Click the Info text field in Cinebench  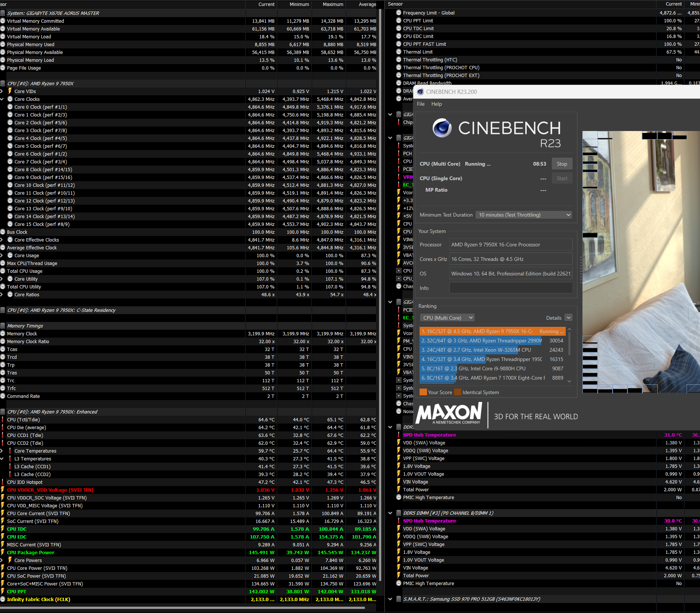click(511, 288)
